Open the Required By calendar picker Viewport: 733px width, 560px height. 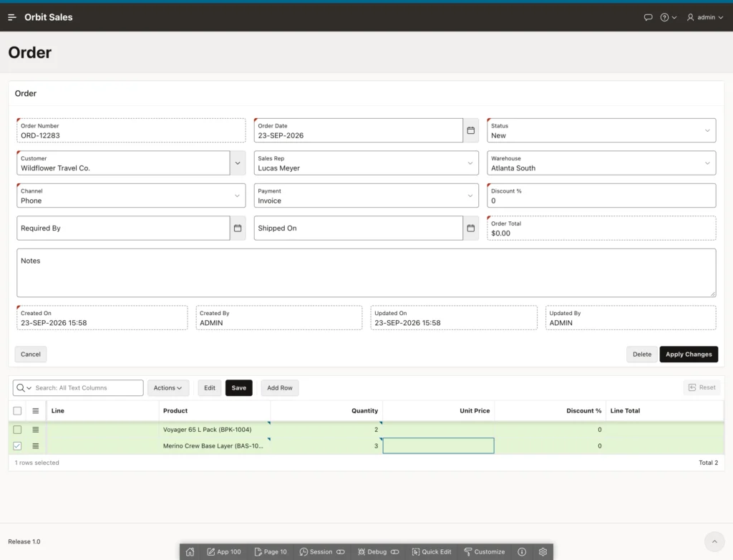[238, 228]
